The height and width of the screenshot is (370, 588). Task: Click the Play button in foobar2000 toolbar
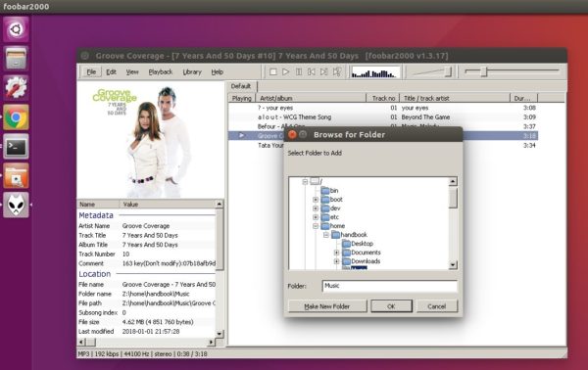point(286,71)
